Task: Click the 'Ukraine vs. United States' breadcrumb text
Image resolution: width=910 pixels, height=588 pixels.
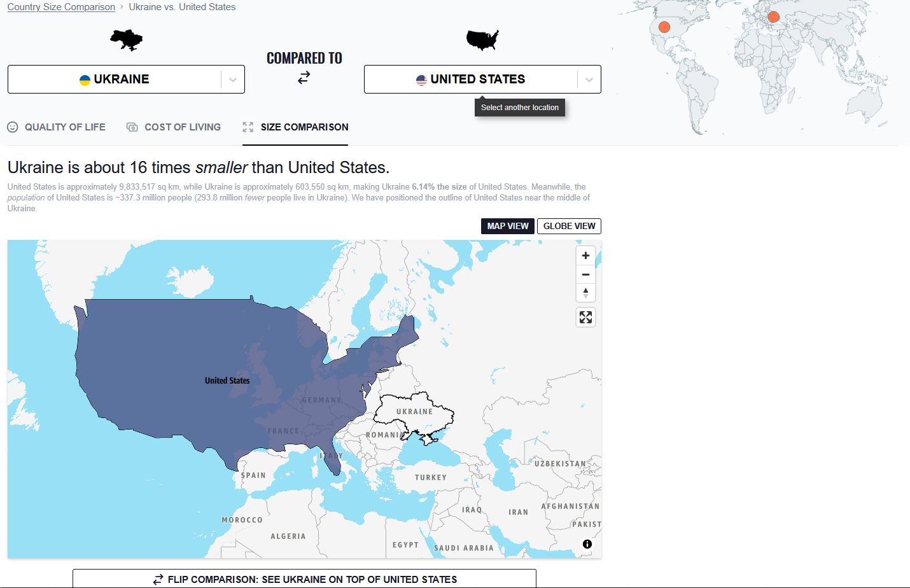Action: coord(182,7)
